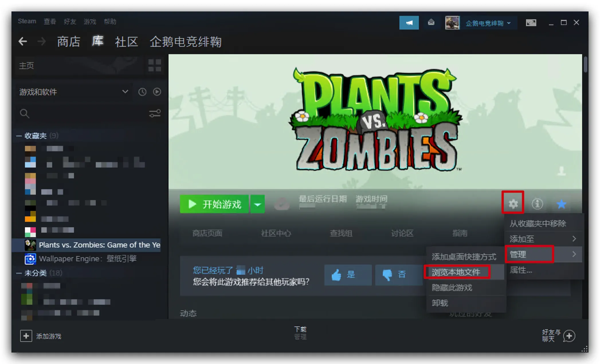The width and height of the screenshot is (600, 364).
Task: Open advanced filter settings icon
Action: coord(155,114)
